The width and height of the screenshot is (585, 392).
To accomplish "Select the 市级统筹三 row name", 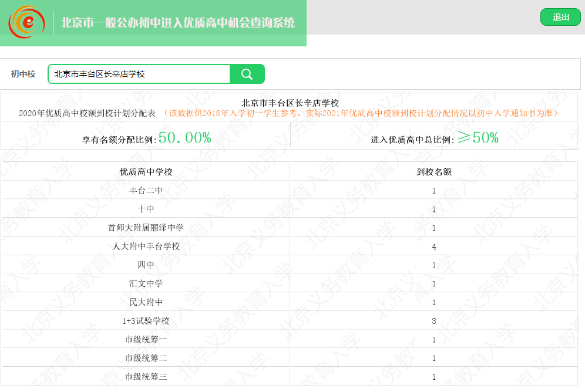I will coord(146,377).
